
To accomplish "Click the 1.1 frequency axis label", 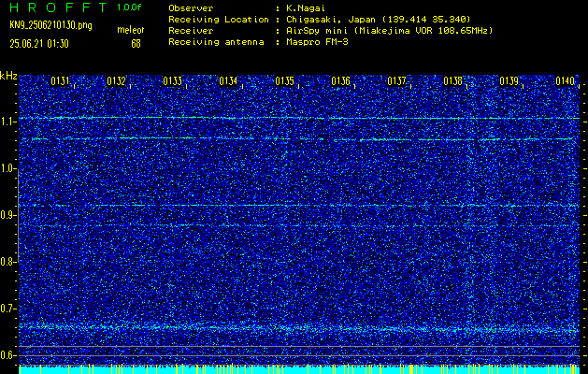I will [7, 122].
